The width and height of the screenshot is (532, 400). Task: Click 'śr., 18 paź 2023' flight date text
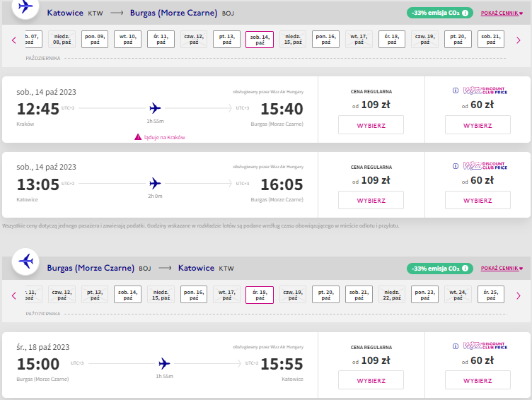coord(42,347)
